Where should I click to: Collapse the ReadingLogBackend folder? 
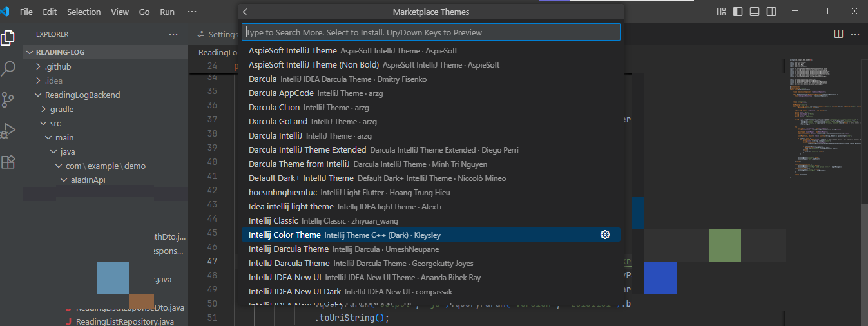click(x=105, y=95)
